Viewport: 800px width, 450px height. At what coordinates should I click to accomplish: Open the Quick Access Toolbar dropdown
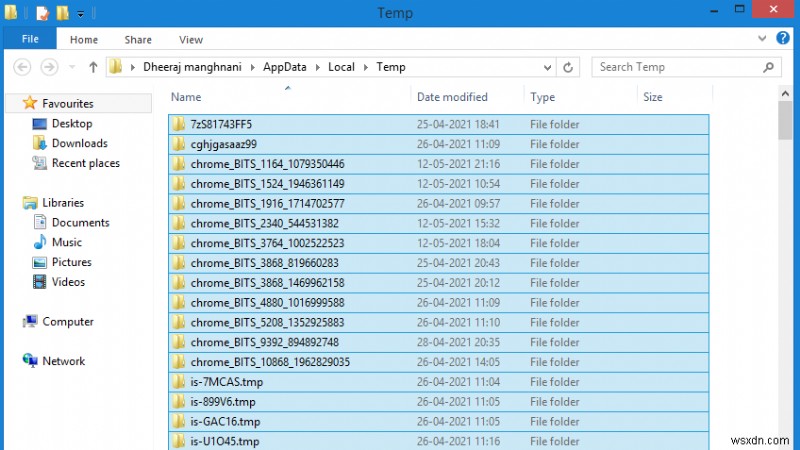[x=81, y=14]
